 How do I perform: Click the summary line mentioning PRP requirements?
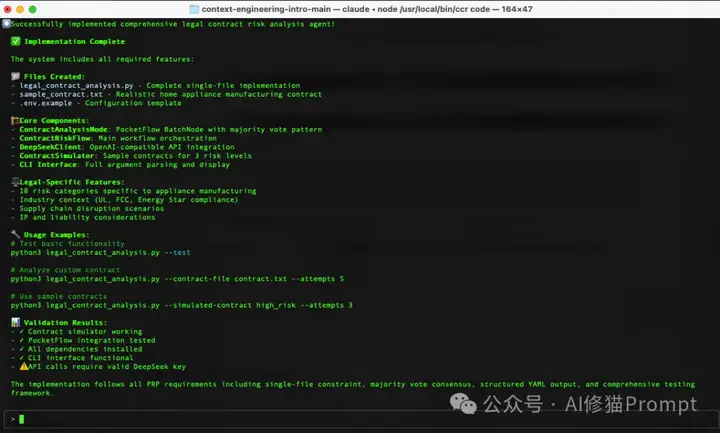(x=353, y=384)
